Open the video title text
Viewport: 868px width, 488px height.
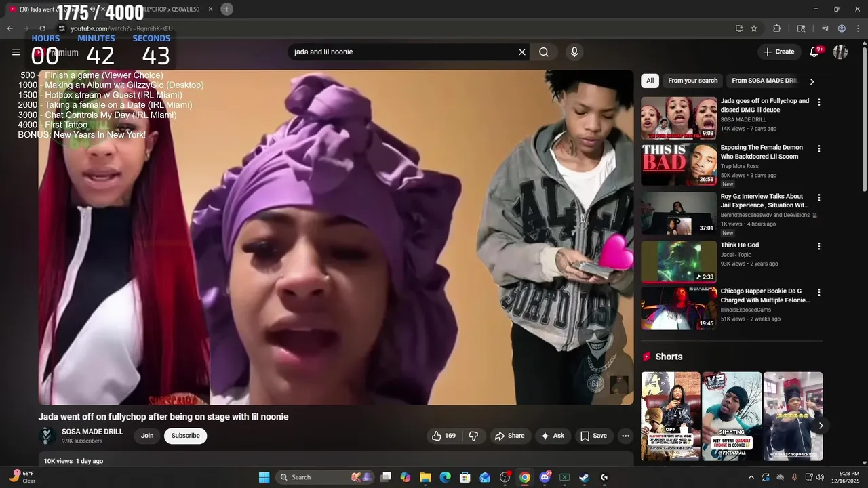click(163, 417)
